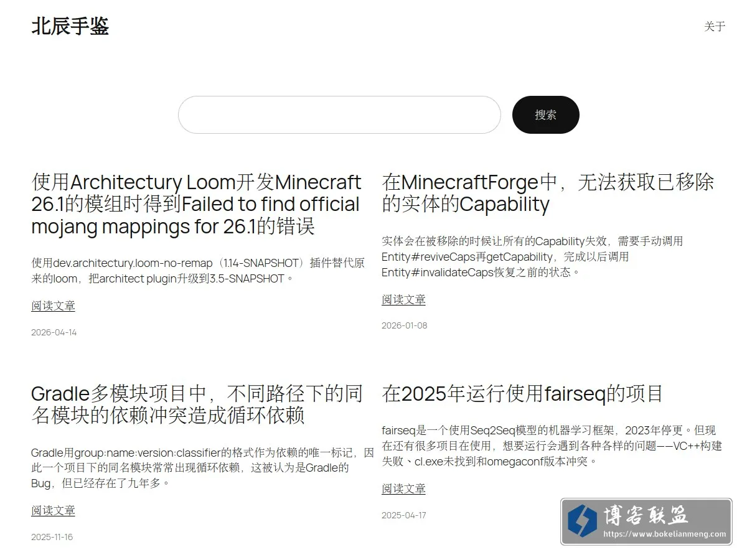
Task: Click the 搜索 button
Action: (x=546, y=114)
